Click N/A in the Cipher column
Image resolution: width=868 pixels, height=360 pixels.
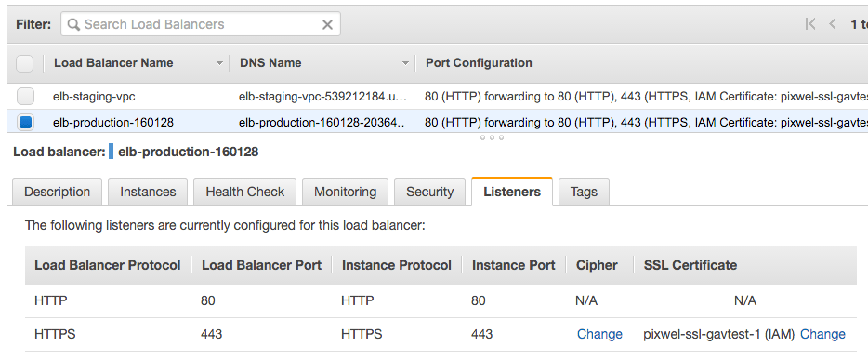(586, 300)
